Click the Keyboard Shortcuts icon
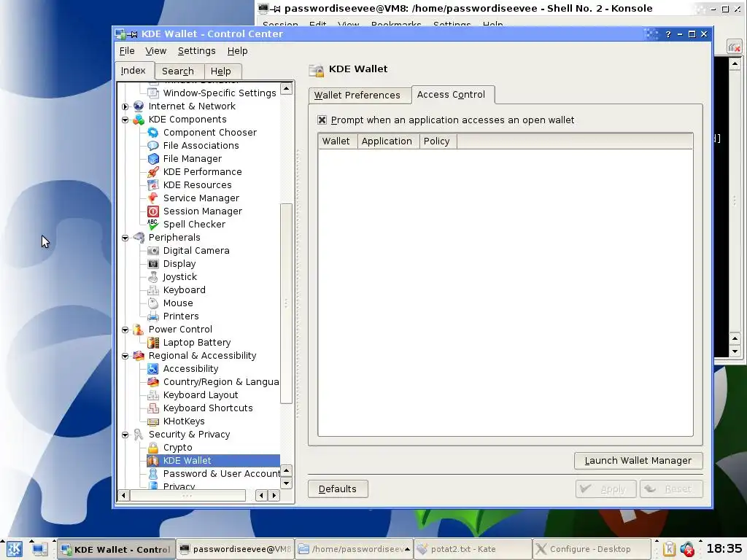Viewport: 747px width, 560px height. tap(153, 408)
